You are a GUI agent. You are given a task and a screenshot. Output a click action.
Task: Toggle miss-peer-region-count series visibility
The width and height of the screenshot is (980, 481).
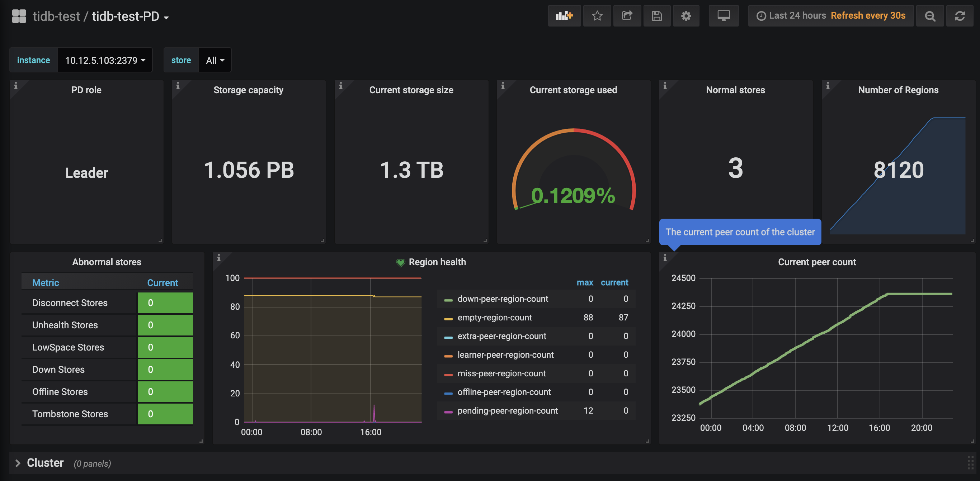pyautogui.click(x=501, y=373)
